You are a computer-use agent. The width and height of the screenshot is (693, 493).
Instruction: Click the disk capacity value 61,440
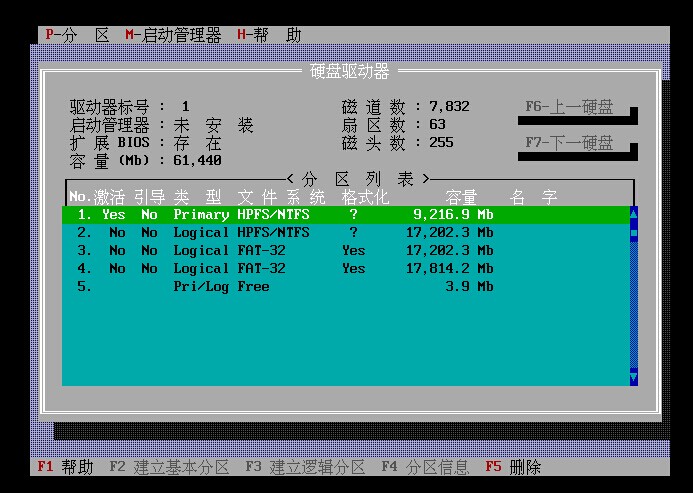click(x=198, y=161)
